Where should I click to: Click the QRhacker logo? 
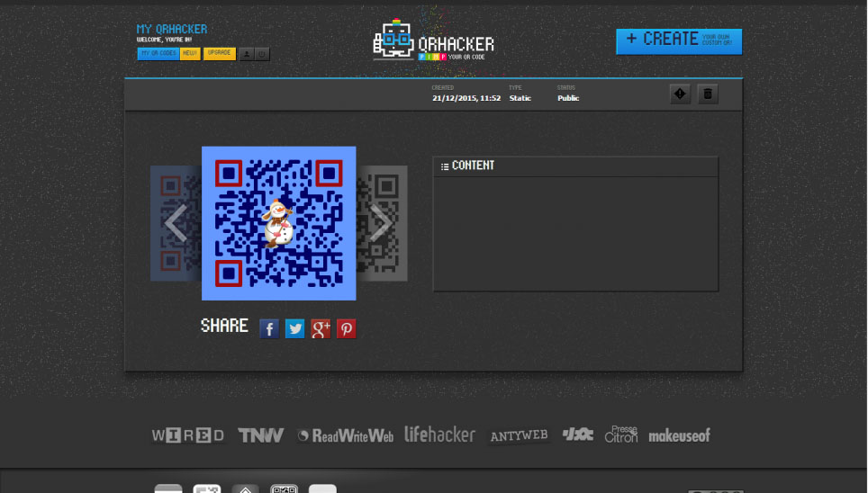[433, 40]
